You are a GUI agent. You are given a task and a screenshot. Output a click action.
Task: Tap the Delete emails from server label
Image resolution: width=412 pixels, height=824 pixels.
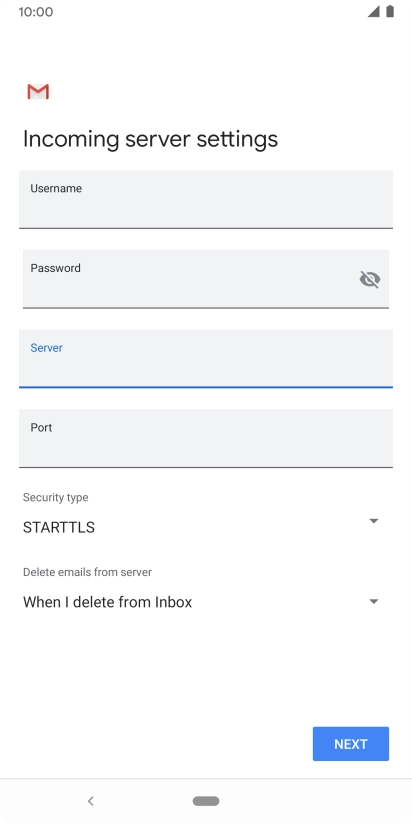(87, 572)
